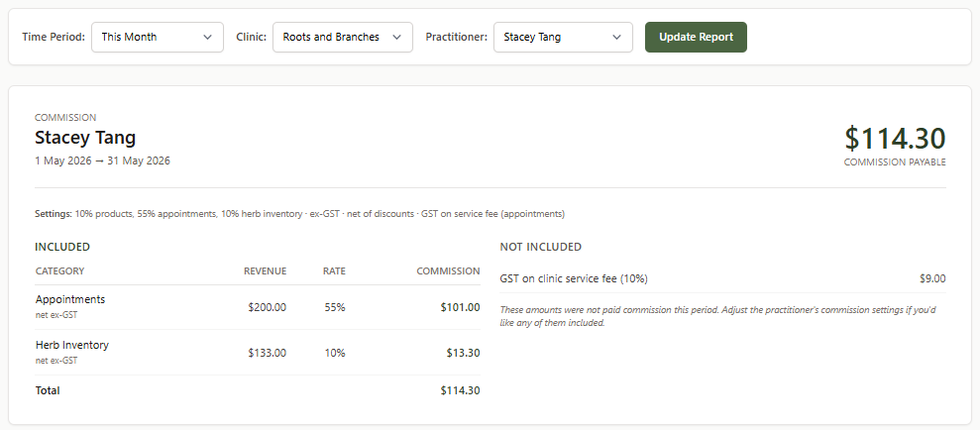Viewport: 980px width, 430px height.
Task: Click the Total row label
Action: 48,390
